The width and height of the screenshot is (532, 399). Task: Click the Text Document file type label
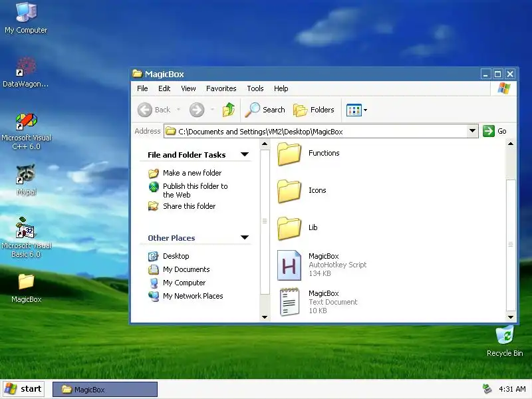[333, 302]
